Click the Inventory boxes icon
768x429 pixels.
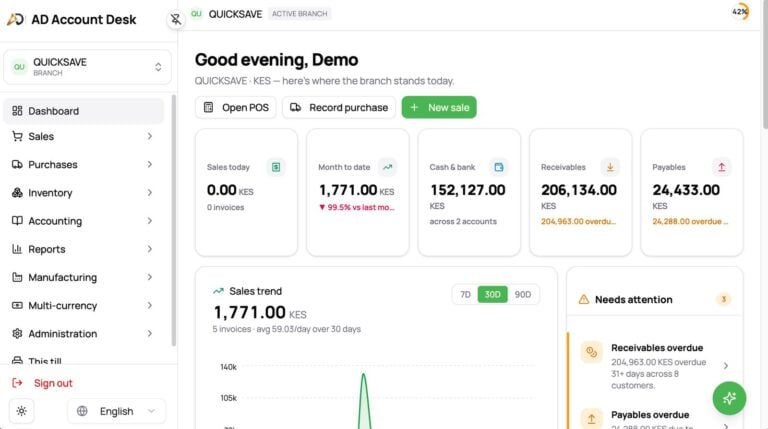[x=17, y=192]
